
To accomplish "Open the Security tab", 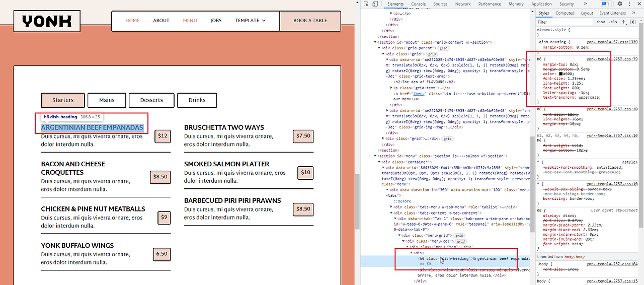I will coord(567,4).
